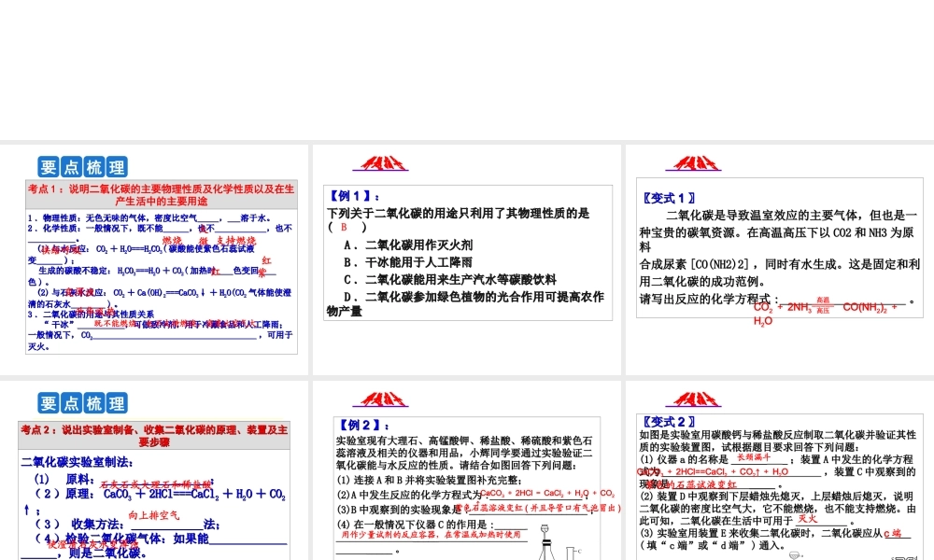Click option A. 二氧化碳用作灭火剂
This screenshot has height=560, width=934.
408,245
